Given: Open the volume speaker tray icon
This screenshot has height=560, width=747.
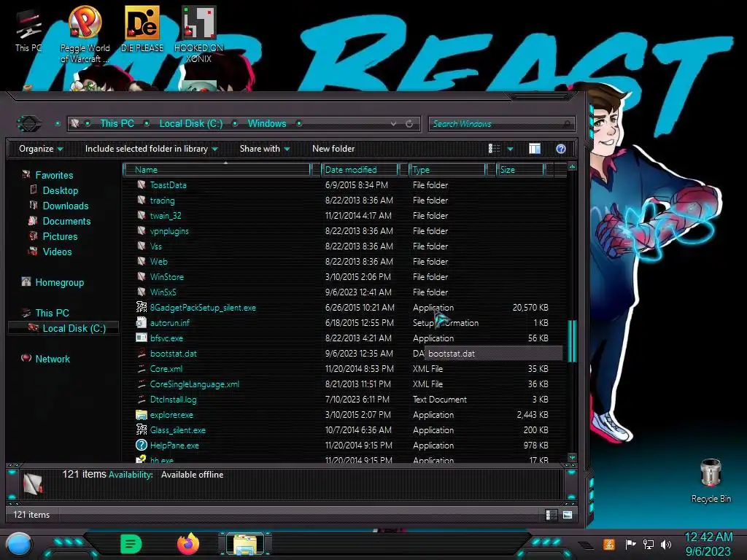Looking at the screenshot, I should click(666, 544).
